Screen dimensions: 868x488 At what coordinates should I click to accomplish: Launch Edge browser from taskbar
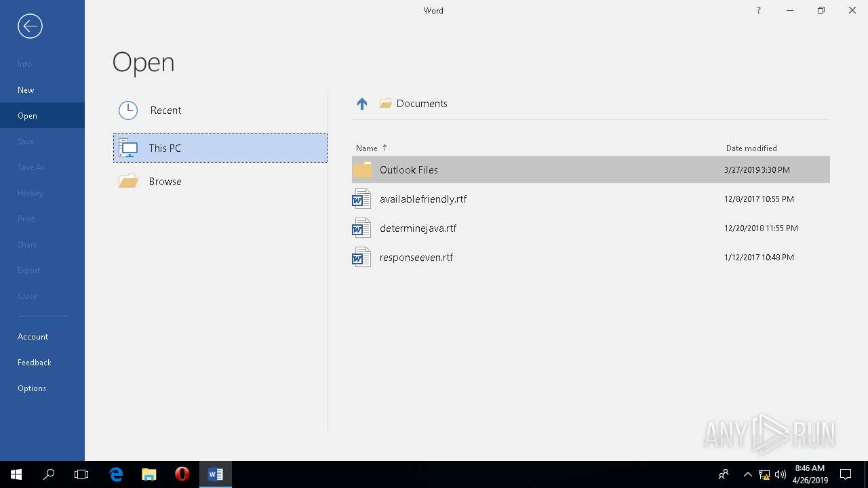116,474
